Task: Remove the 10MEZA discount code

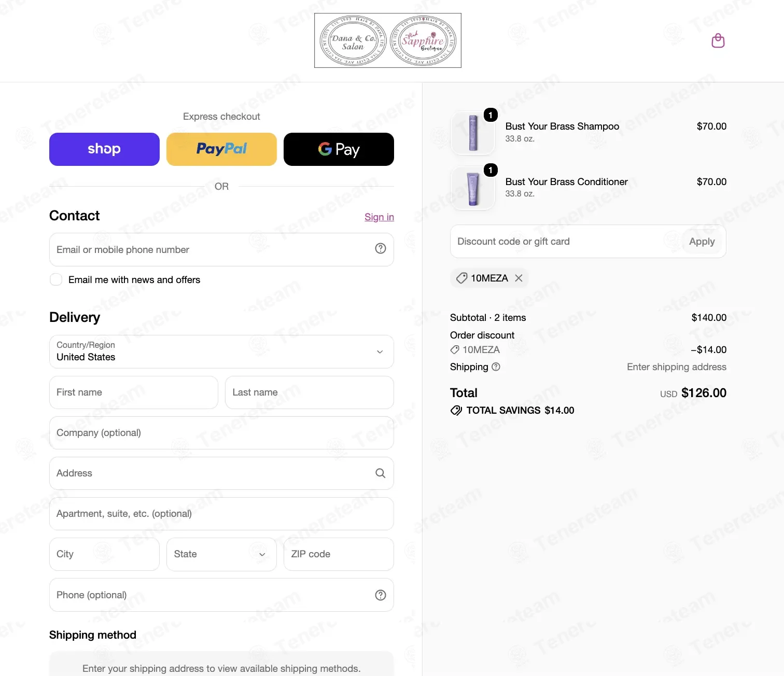Action: [519, 278]
